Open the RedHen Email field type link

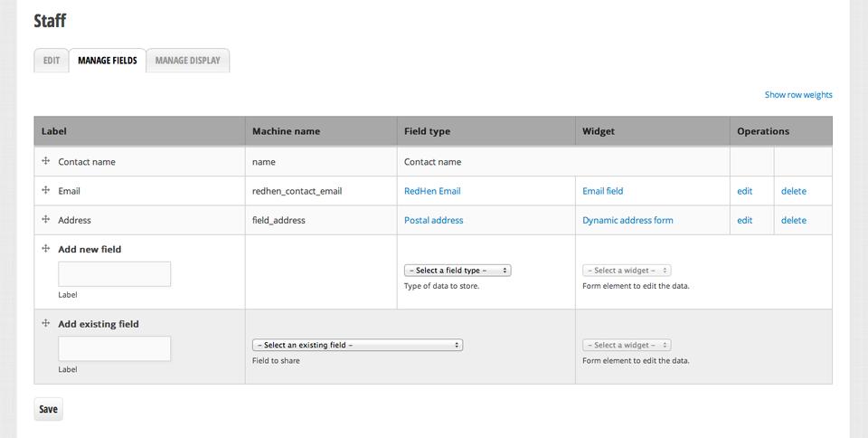[x=432, y=191]
